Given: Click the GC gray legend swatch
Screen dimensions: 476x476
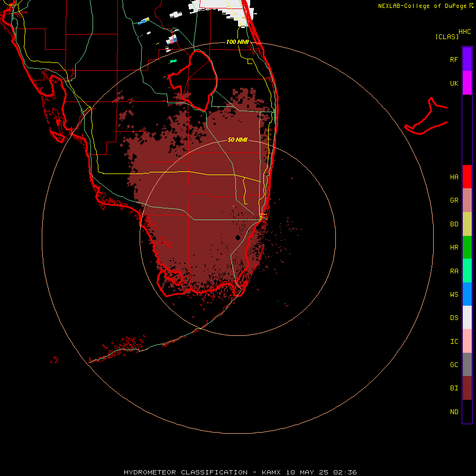Looking at the screenshot, I should click(x=467, y=364).
